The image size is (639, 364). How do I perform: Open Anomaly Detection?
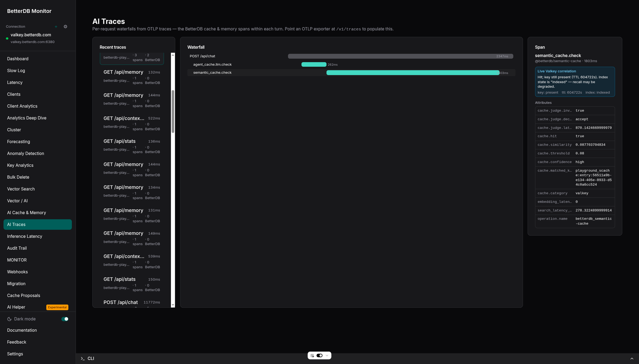pyautogui.click(x=38, y=153)
